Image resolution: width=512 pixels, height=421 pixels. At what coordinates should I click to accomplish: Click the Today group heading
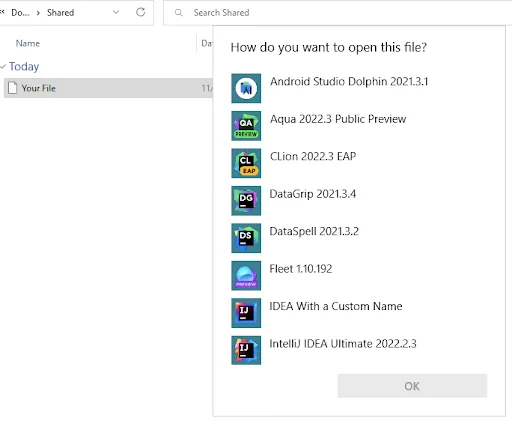[x=24, y=67]
